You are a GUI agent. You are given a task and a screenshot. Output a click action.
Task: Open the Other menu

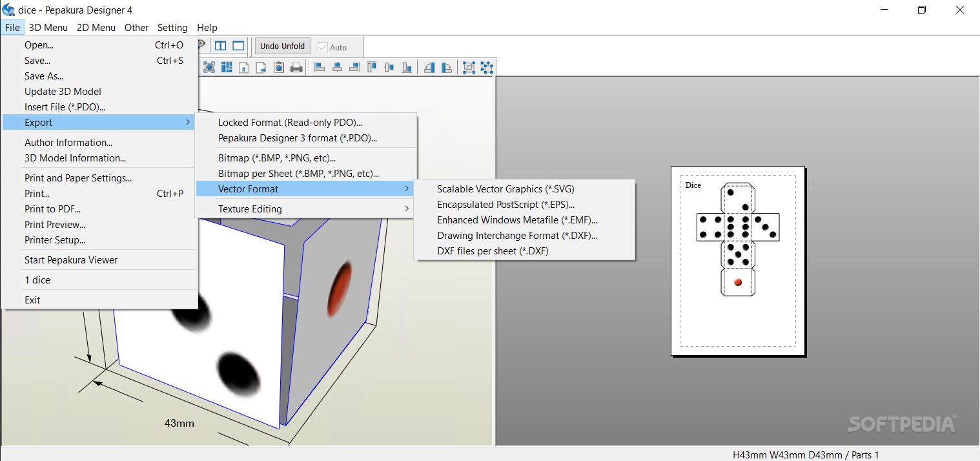[136, 27]
